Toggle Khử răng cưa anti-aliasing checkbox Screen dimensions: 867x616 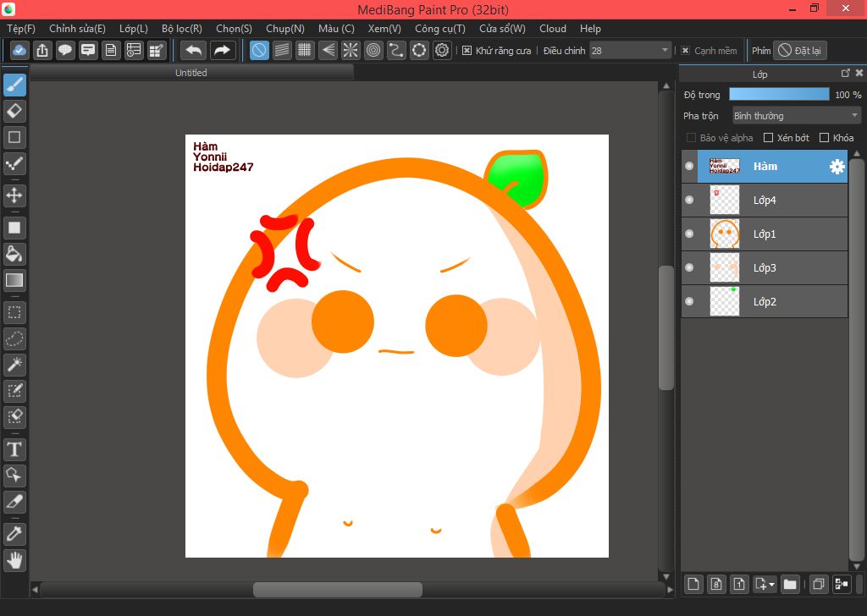point(467,51)
